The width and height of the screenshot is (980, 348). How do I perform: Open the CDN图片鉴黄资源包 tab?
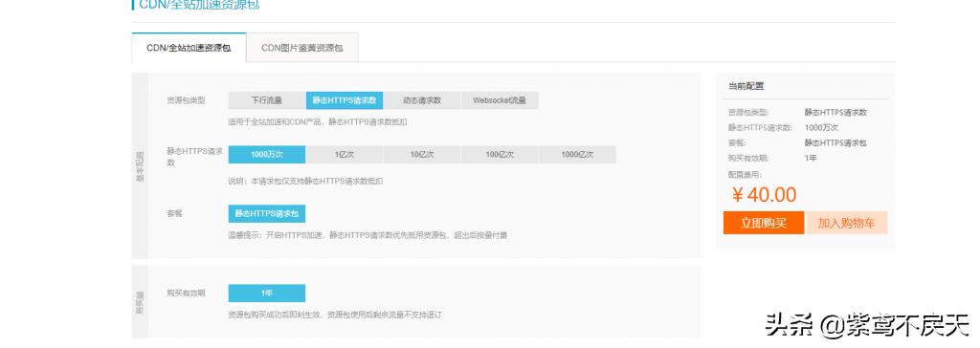(x=301, y=48)
